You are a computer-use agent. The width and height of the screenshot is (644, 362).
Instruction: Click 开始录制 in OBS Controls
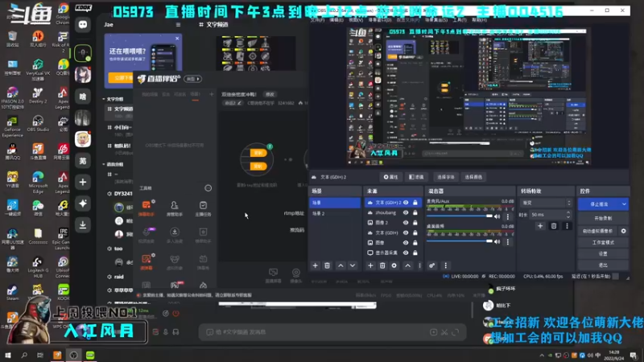603,218
